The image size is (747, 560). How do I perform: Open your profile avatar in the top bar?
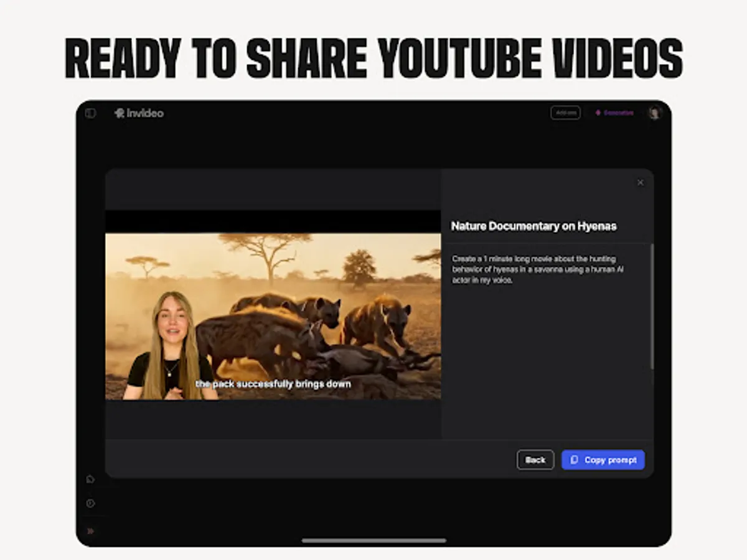coord(654,113)
